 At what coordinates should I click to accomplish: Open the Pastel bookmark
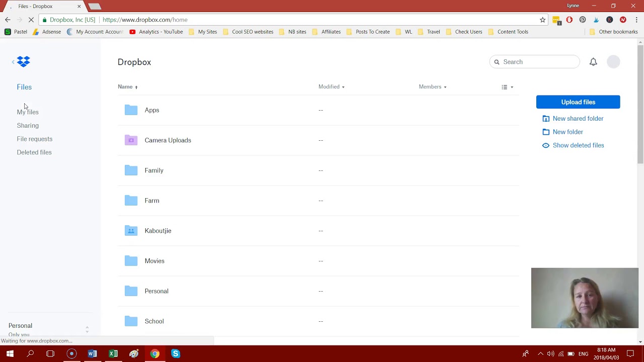(16, 32)
